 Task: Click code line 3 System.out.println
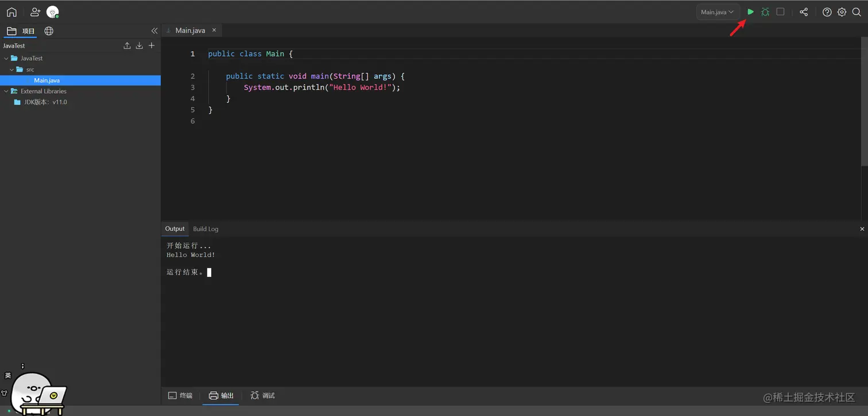321,87
